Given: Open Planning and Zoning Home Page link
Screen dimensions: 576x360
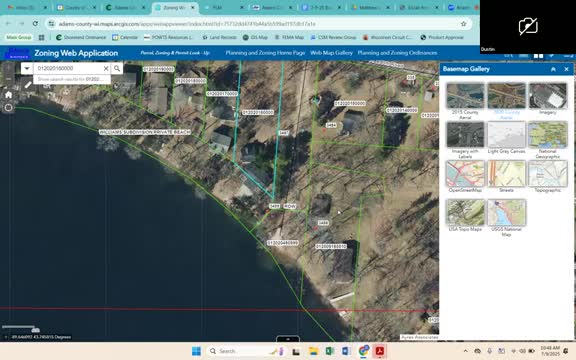Looking at the screenshot, I should (265, 53).
